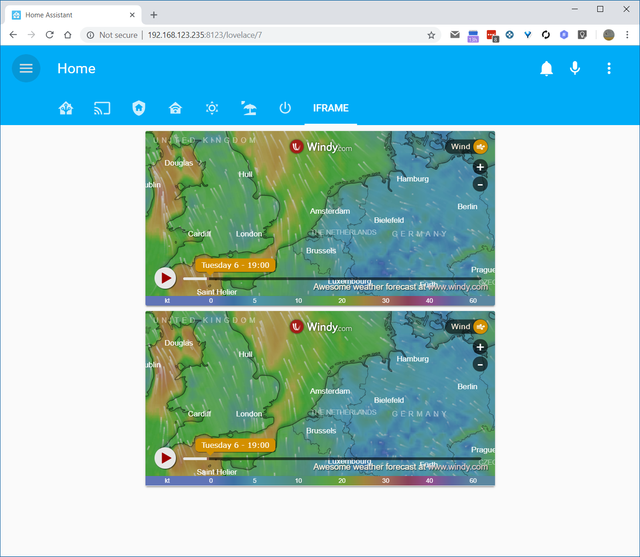This screenshot has width=640, height=557.
Task: Click Hamburg label on the bottom map
Action: [x=413, y=359]
